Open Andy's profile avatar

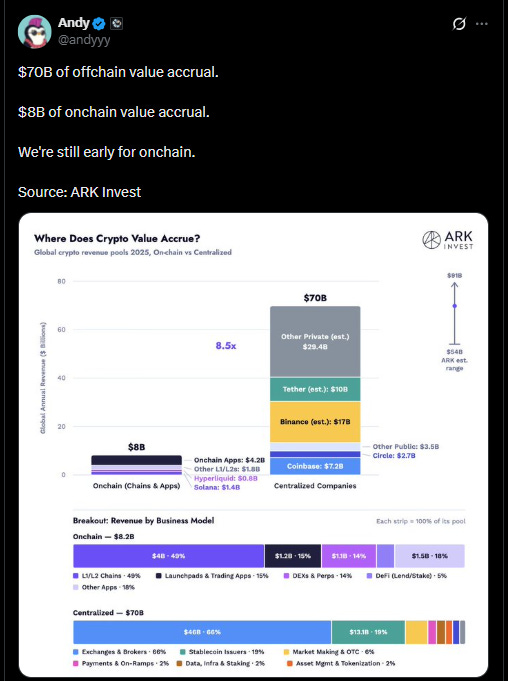pyautogui.click(x=34, y=32)
